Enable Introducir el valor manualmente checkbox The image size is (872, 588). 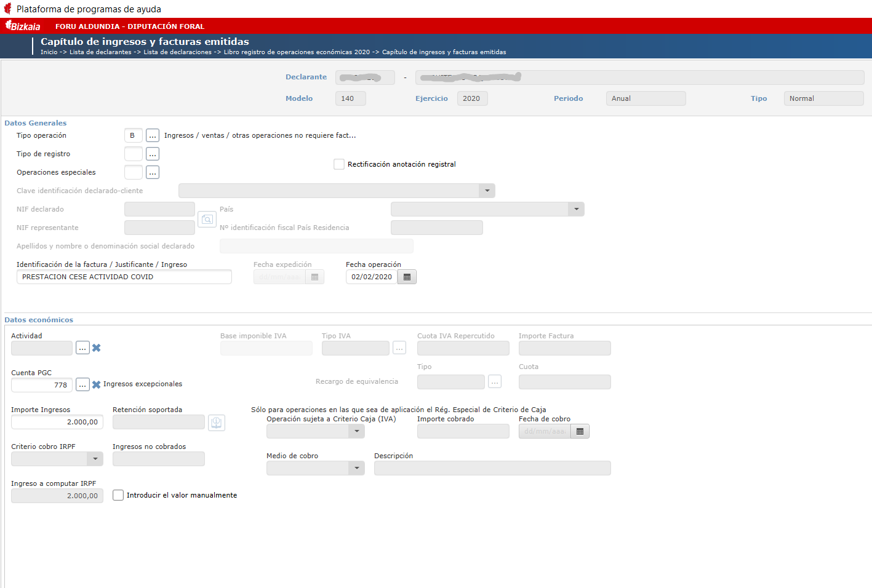pos(118,495)
